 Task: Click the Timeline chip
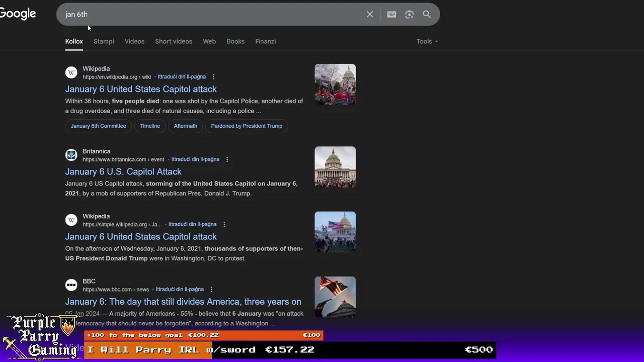coord(150,126)
